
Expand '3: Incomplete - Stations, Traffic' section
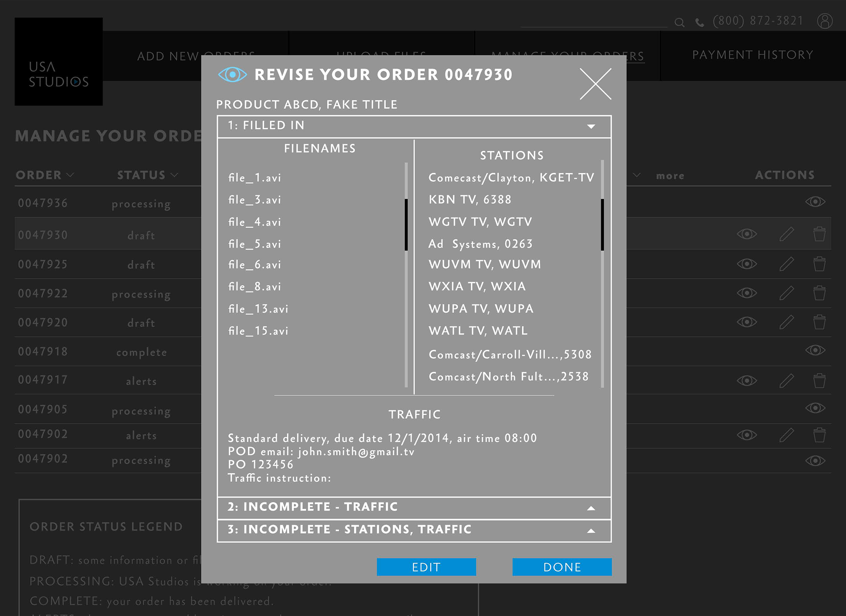pos(591,531)
